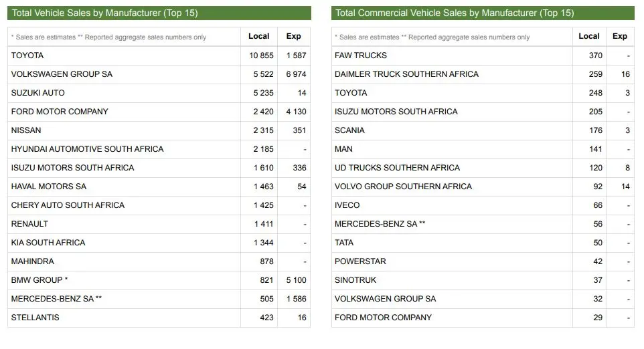Select the CHERY AUTO SOUTH AFRICA row

point(159,205)
